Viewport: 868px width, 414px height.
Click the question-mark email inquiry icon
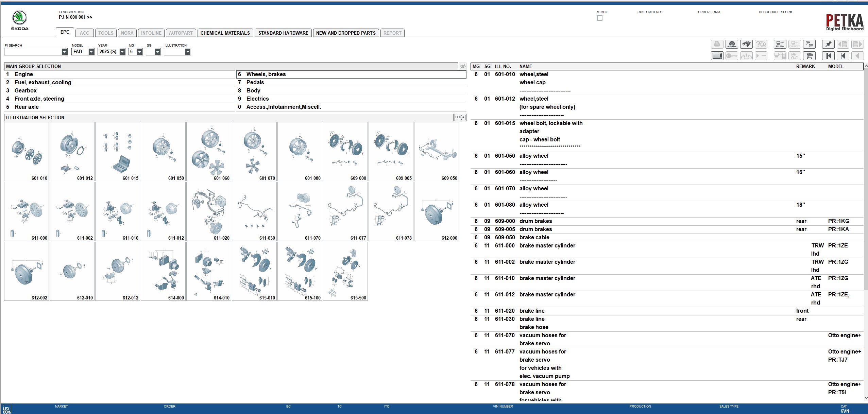761,44
